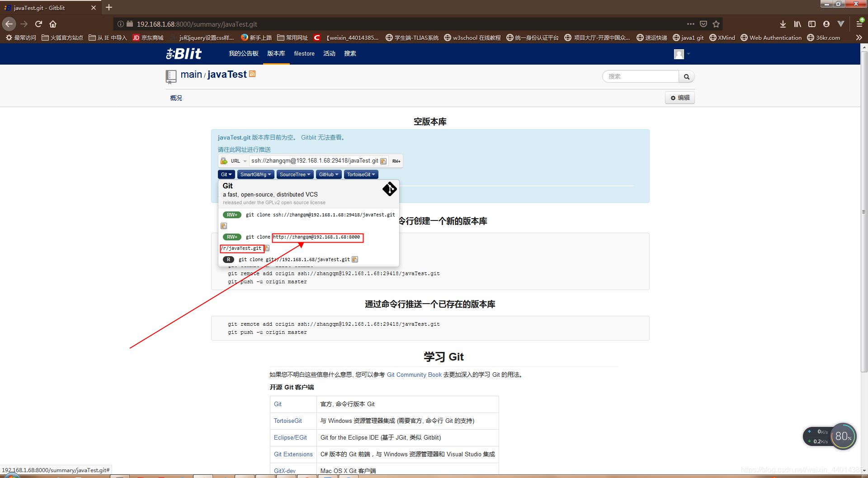Image resolution: width=868 pixels, height=478 pixels.
Task: Copy the ssh URL in the URL field
Action: point(383,161)
